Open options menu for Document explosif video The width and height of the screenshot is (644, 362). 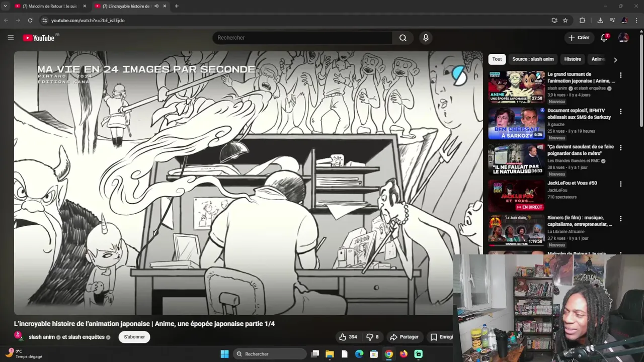(620, 111)
